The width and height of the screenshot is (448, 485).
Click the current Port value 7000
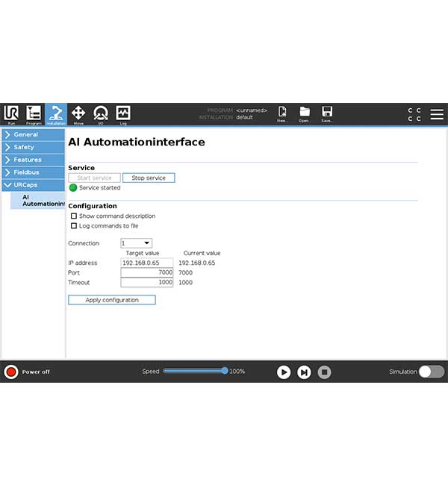(x=185, y=273)
